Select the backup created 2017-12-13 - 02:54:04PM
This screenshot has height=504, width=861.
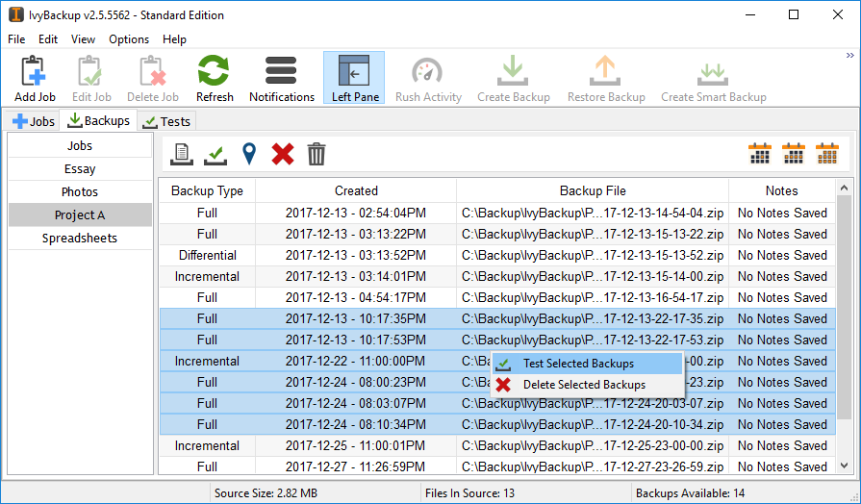[497, 213]
